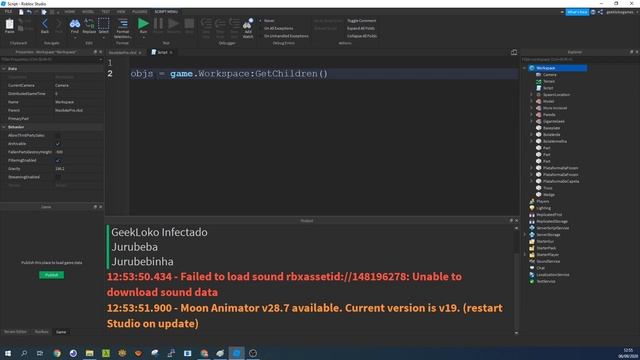Open Chrome from the taskbar

pyautogui.click(x=57, y=353)
